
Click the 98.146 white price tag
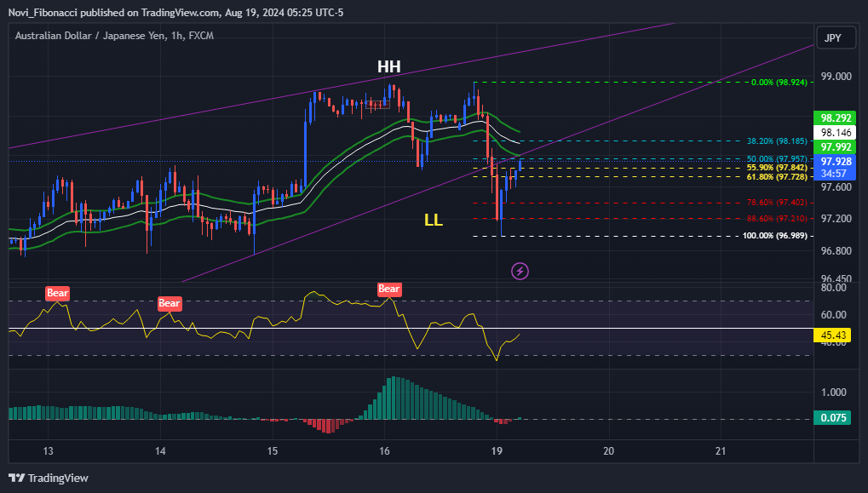pos(835,133)
